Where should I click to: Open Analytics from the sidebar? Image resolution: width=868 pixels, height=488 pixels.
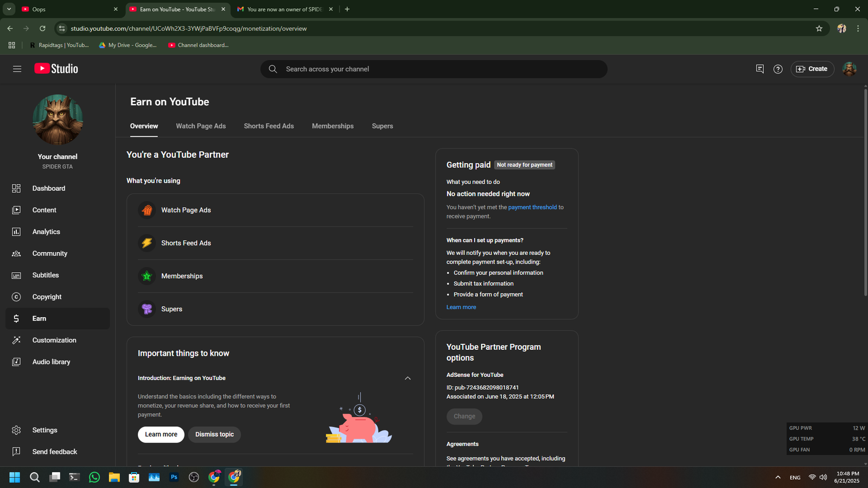[58, 232]
